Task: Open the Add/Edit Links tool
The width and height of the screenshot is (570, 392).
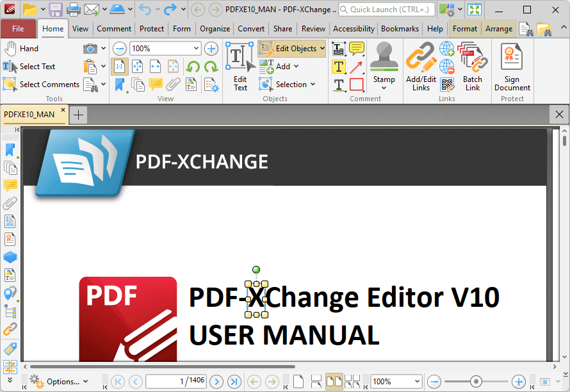Action: click(x=421, y=64)
